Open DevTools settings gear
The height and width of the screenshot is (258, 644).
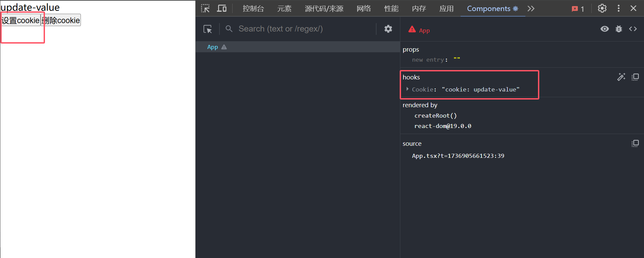[x=602, y=8]
